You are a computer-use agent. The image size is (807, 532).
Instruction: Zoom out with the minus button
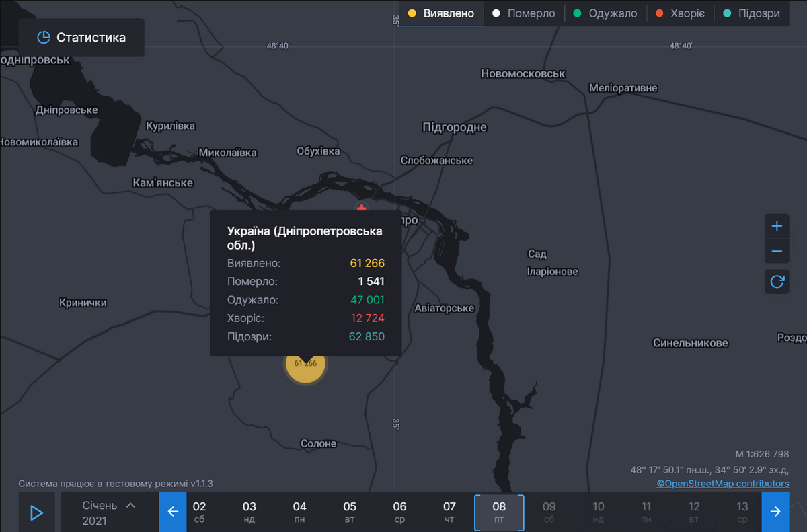(x=777, y=252)
